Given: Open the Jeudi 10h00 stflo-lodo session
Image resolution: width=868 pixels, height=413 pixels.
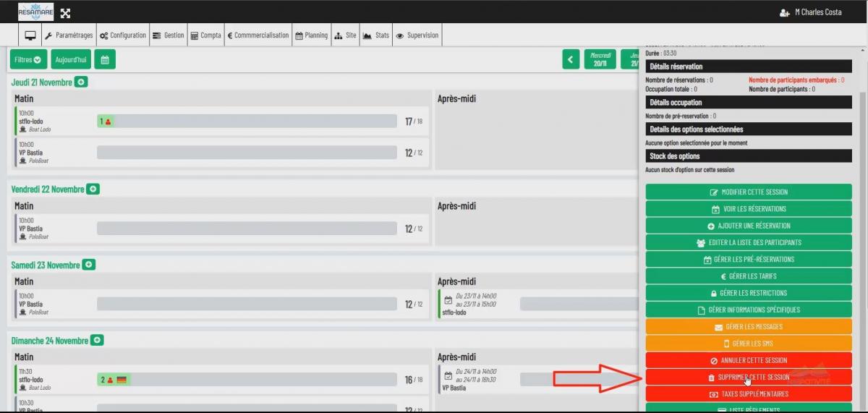Looking at the screenshot, I should coord(221,121).
